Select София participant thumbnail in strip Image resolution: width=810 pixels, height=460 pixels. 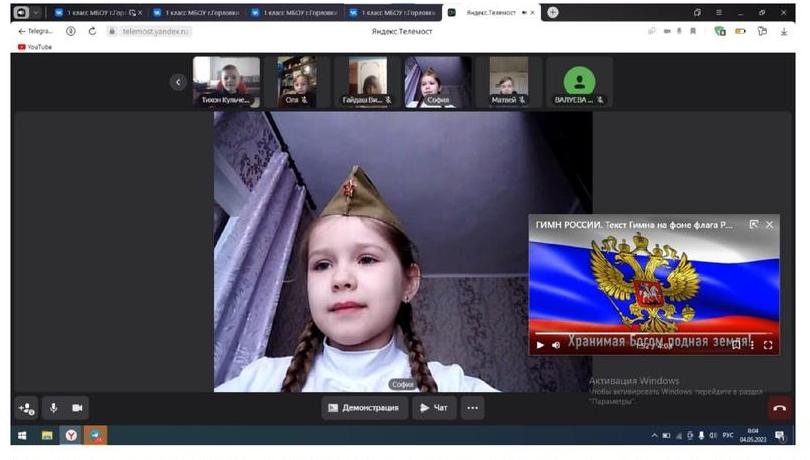click(x=438, y=82)
